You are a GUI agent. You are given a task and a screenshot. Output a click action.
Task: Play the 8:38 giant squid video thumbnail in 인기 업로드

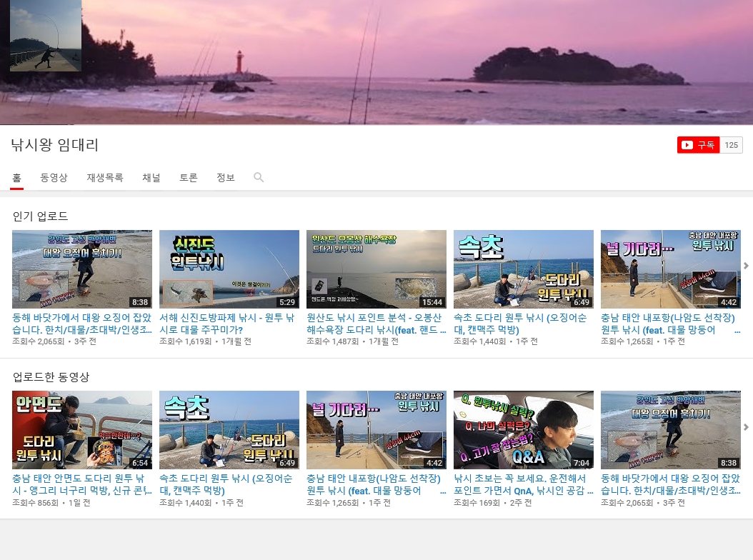pyautogui.click(x=82, y=269)
